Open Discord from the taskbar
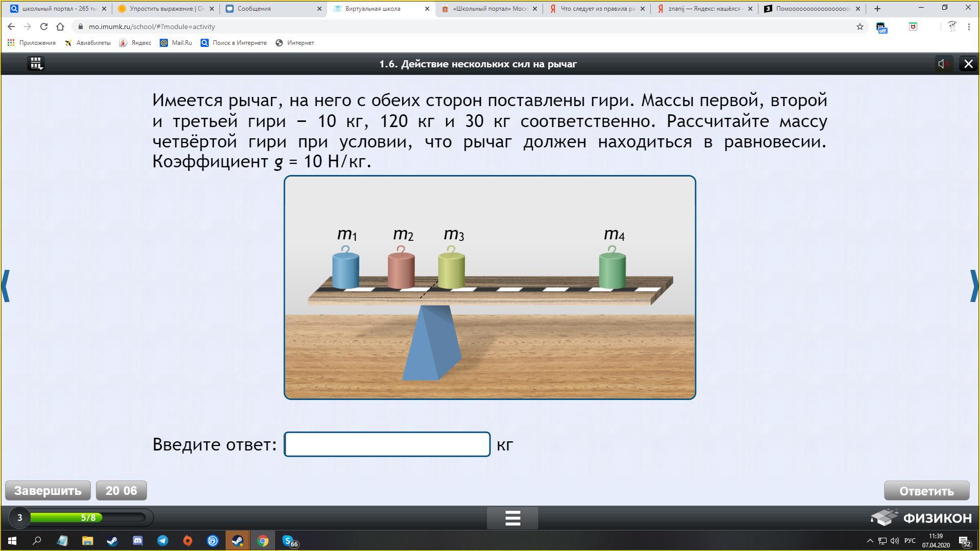 click(138, 541)
